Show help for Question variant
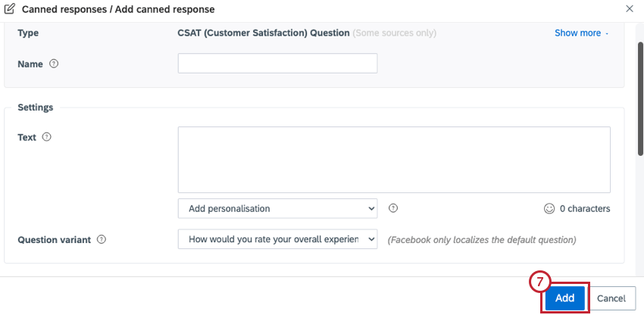644x315 pixels. tap(102, 239)
